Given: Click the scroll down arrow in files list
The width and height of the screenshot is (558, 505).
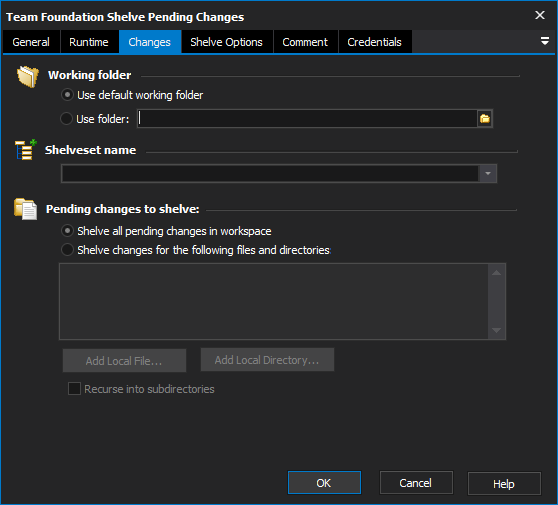Looking at the screenshot, I should pos(496,330).
